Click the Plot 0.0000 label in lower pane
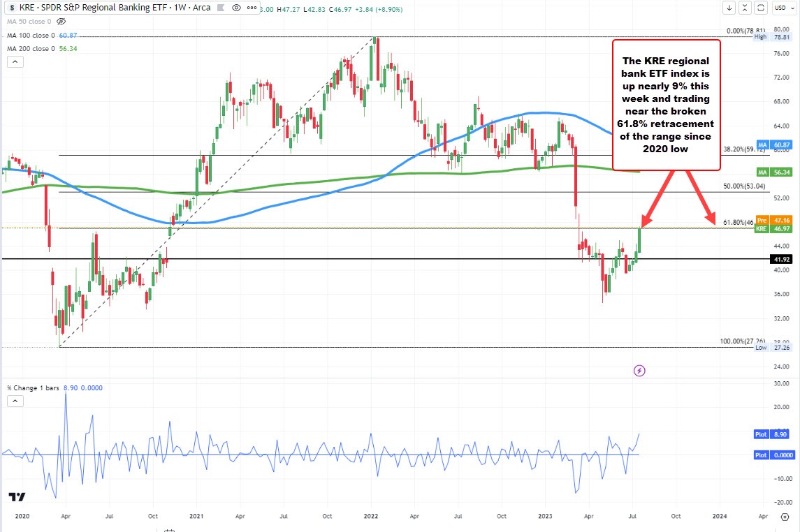Viewport: 800px width, 532px height. [x=774, y=455]
